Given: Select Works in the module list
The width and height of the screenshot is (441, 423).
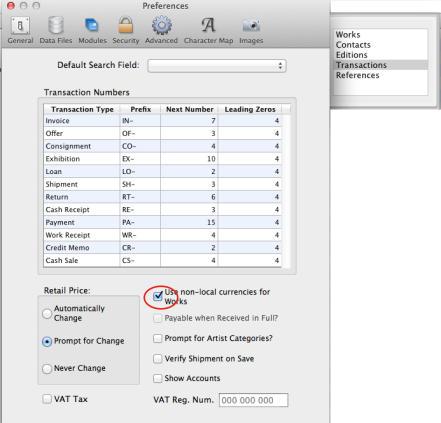Looking at the screenshot, I should [x=381, y=35].
